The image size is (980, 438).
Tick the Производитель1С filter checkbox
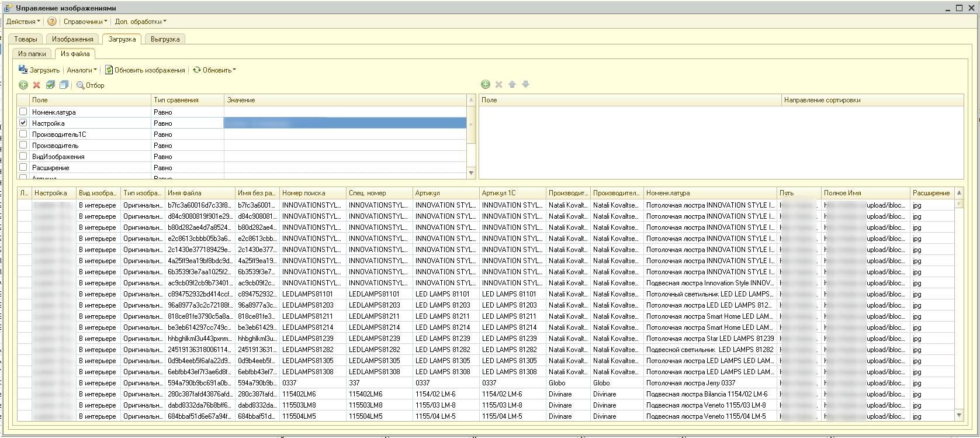pos(23,134)
